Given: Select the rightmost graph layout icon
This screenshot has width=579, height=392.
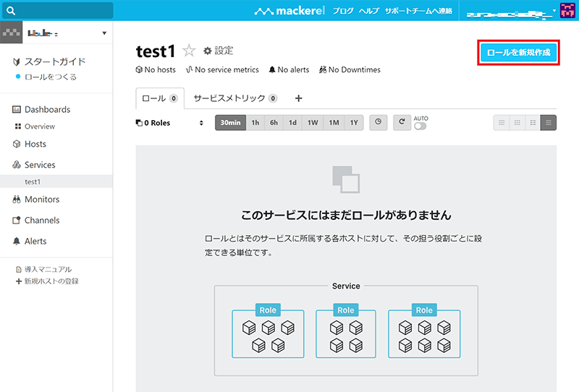Looking at the screenshot, I should point(549,122).
